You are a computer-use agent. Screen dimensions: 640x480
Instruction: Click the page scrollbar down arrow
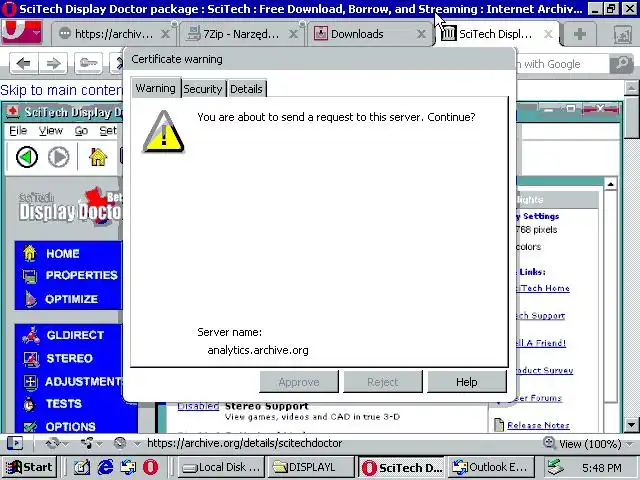631,424
